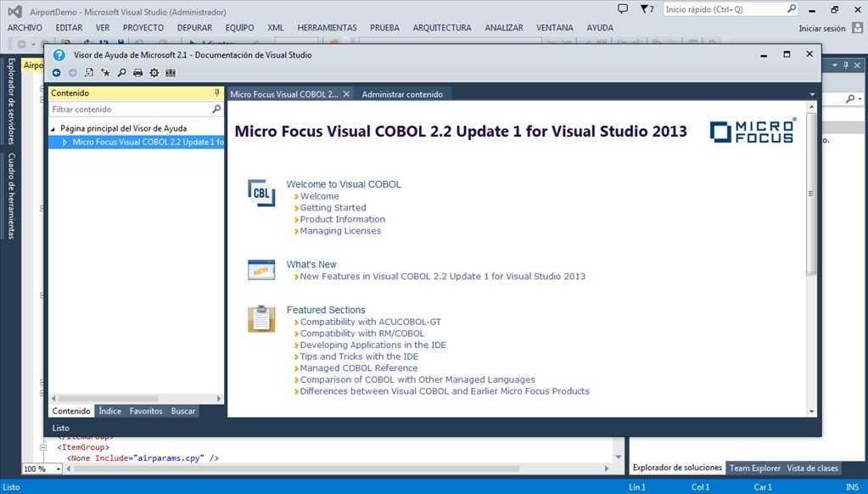This screenshot has height=494, width=868.
Task: Click the magnifier in the Filtrar contenido box
Action: click(x=216, y=109)
